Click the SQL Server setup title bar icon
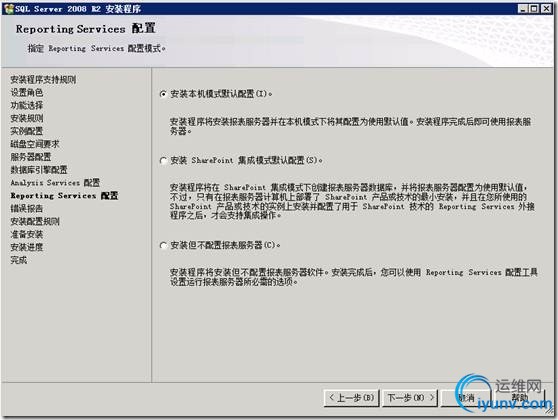Screen dimensions: 558x420 [x=9, y=9]
